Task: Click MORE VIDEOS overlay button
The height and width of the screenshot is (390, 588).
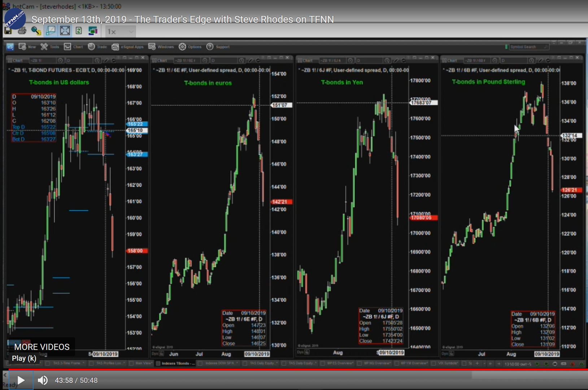Action: point(42,347)
